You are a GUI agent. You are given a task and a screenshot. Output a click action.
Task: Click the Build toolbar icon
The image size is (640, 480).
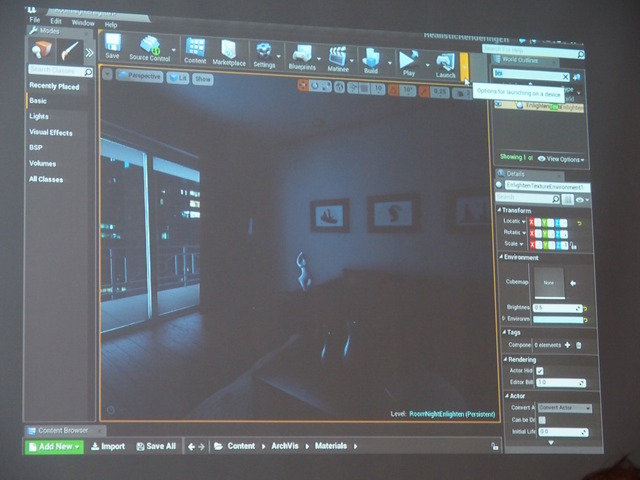(x=371, y=60)
